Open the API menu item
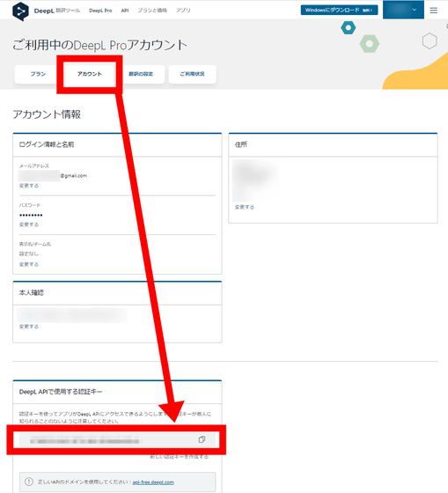This screenshot has width=448, height=493. 125,11
